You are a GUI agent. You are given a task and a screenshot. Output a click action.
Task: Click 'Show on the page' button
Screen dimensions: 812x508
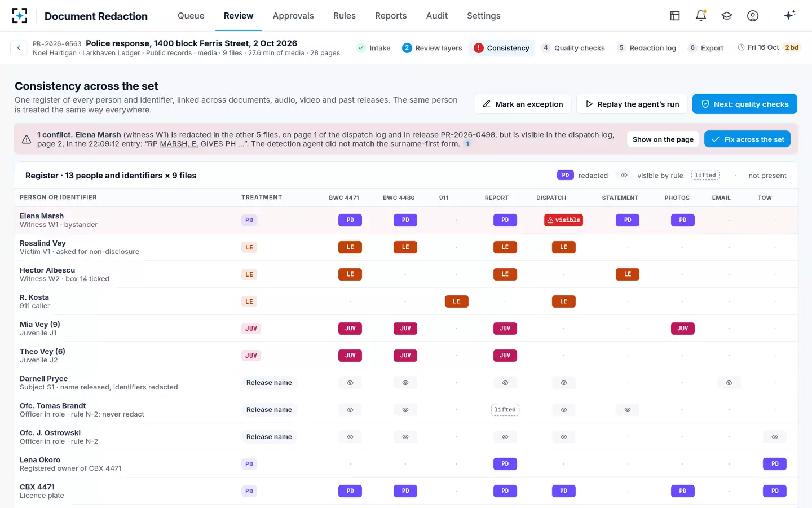coord(663,139)
